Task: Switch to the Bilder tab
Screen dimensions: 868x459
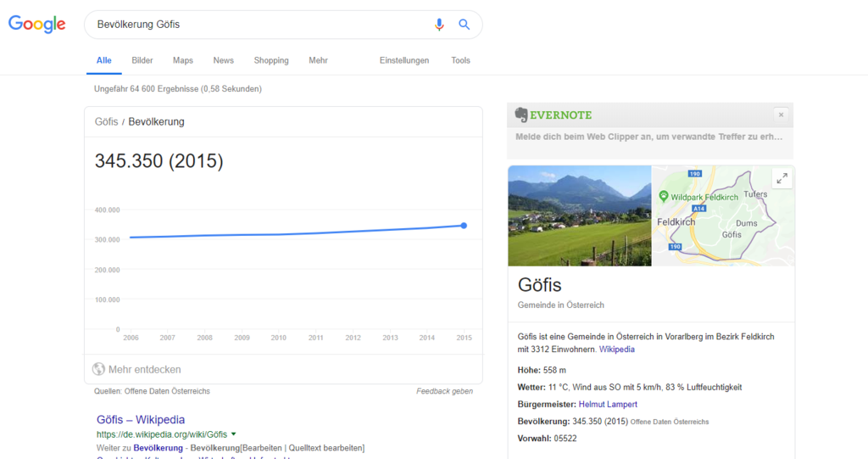Action: (142, 60)
